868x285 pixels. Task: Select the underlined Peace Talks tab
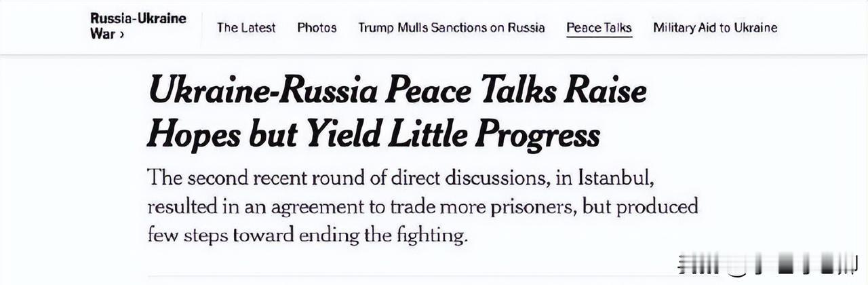[x=599, y=28]
